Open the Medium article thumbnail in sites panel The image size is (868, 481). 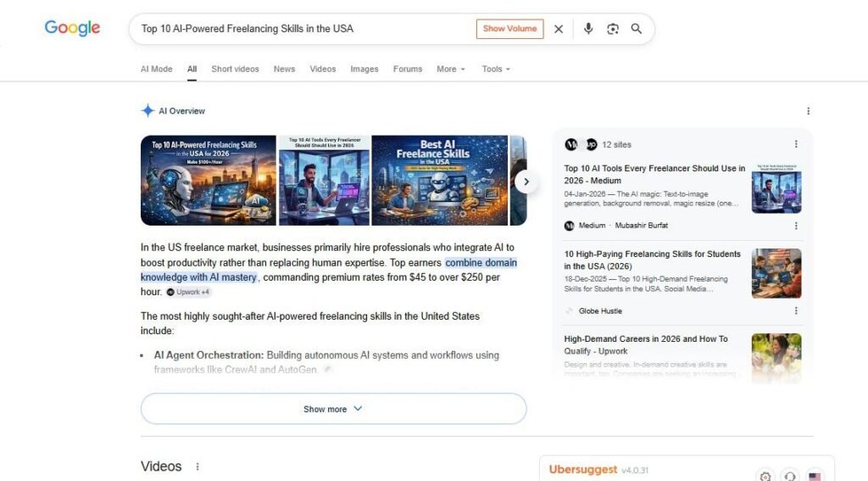[776, 188]
